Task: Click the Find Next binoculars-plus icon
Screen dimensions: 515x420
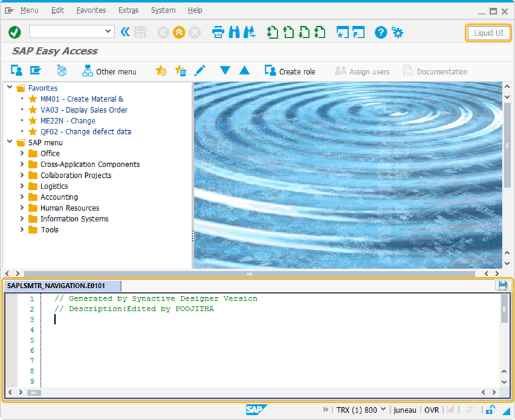Action: (x=249, y=32)
